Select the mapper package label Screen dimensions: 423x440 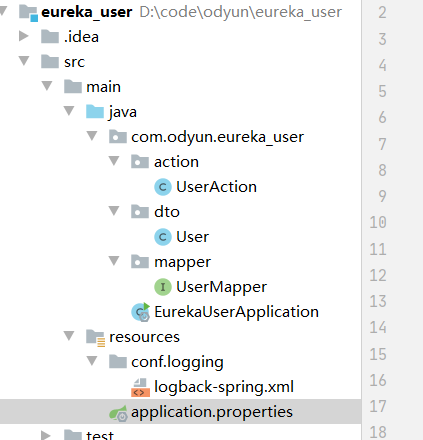182,263
